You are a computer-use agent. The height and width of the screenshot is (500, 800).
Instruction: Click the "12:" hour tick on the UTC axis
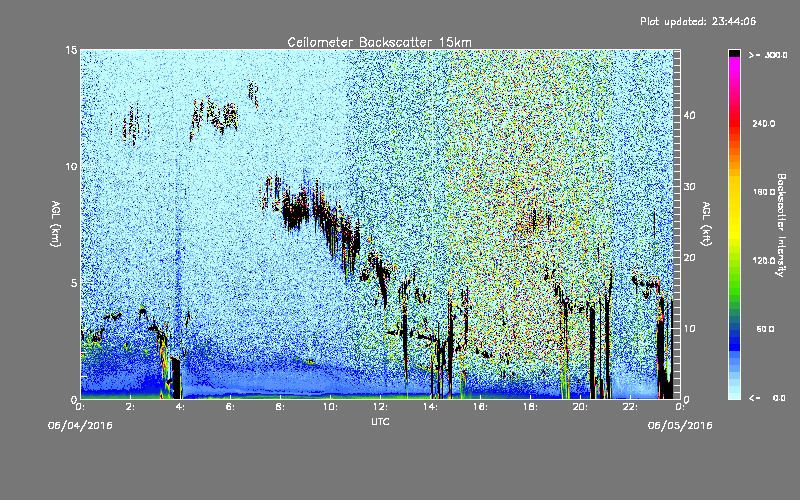click(x=380, y=407)
